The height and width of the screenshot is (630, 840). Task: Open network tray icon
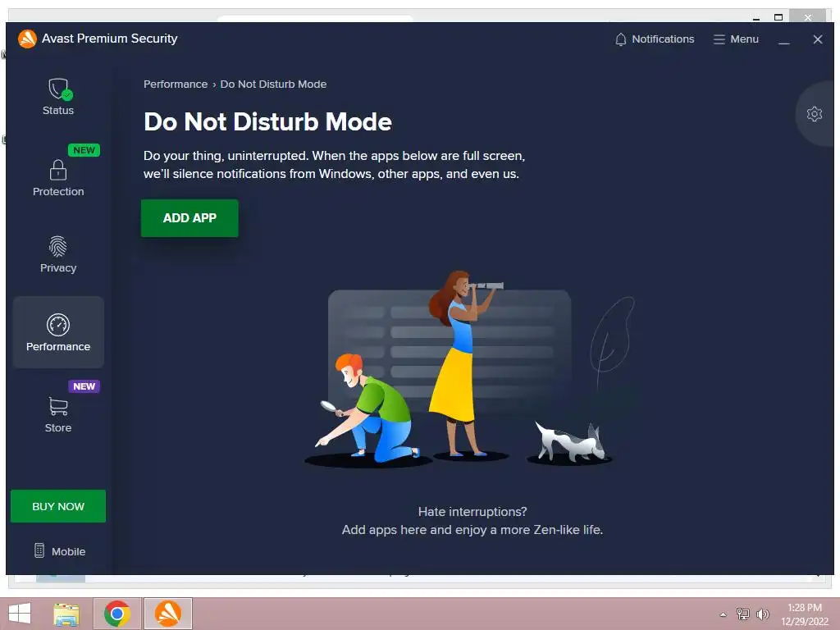(x=742, y=614)
